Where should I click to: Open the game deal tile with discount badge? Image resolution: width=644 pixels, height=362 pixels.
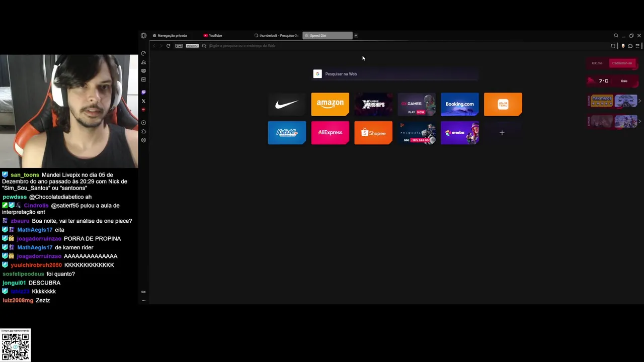417,133
